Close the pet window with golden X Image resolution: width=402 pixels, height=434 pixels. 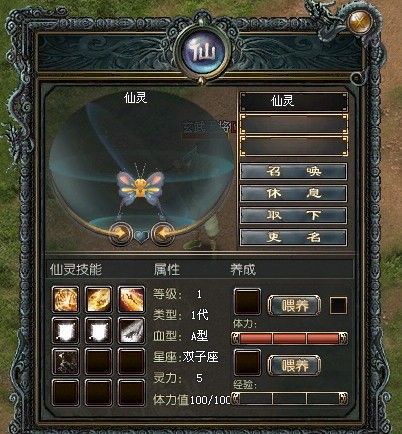point(359,22)
